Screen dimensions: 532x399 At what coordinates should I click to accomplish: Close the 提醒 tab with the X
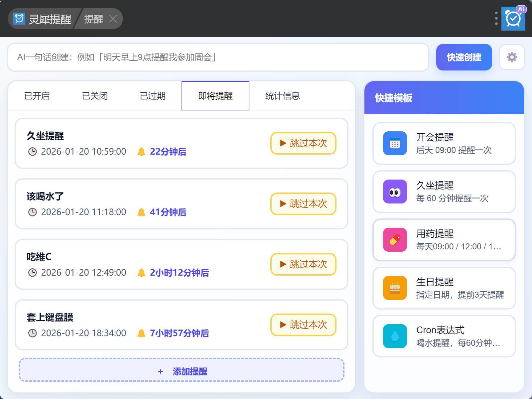(x=113, y=19)
